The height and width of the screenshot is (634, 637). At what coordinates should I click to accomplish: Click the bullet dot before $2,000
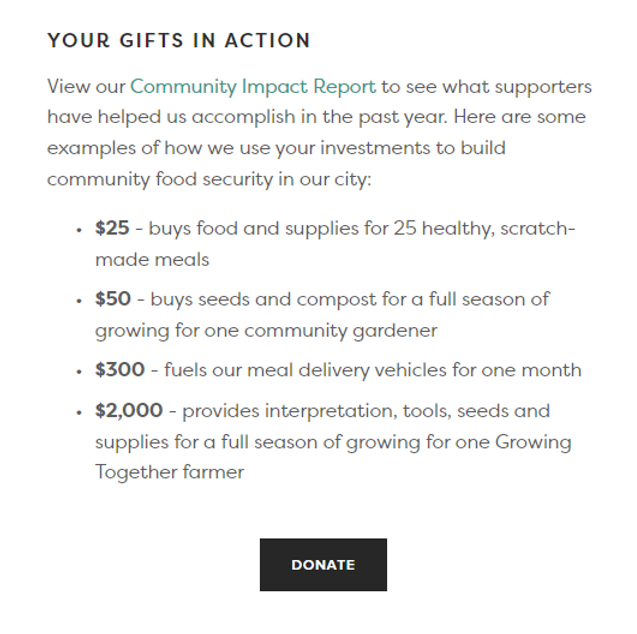coord(79,412)
